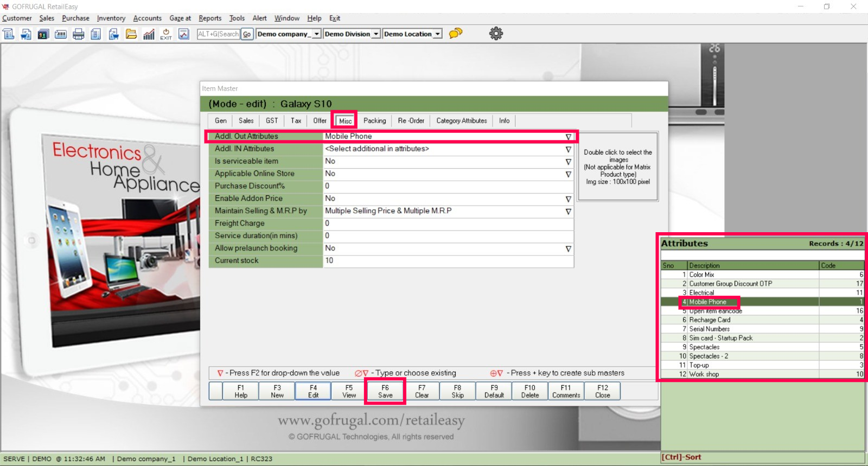Switch to the Info tab

click(505, 121)
